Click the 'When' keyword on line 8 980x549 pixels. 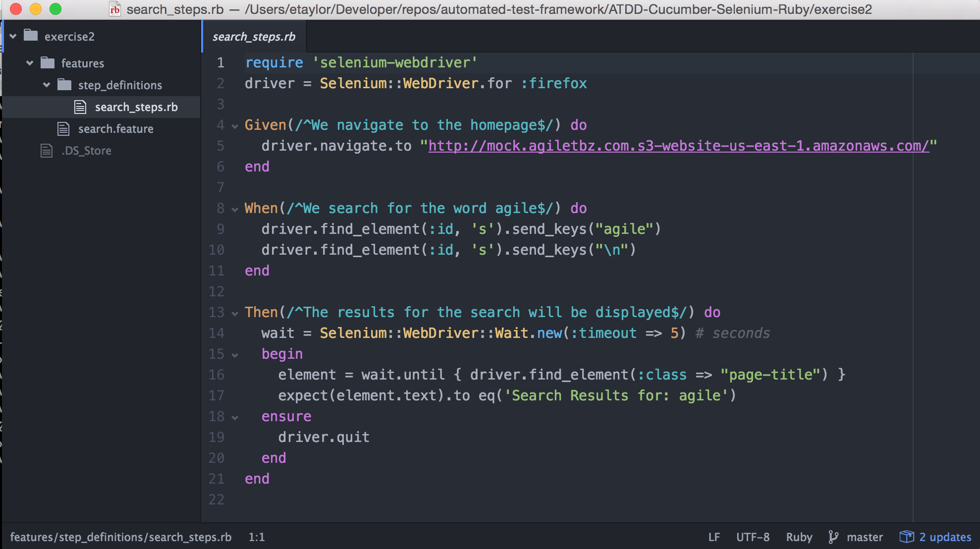coord(261,208)
